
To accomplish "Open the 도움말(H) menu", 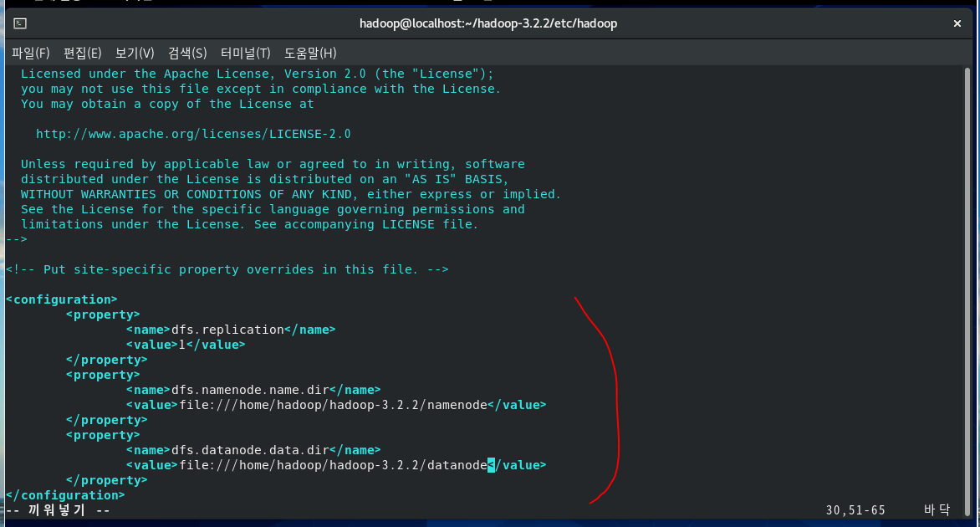I will point(310,54).
